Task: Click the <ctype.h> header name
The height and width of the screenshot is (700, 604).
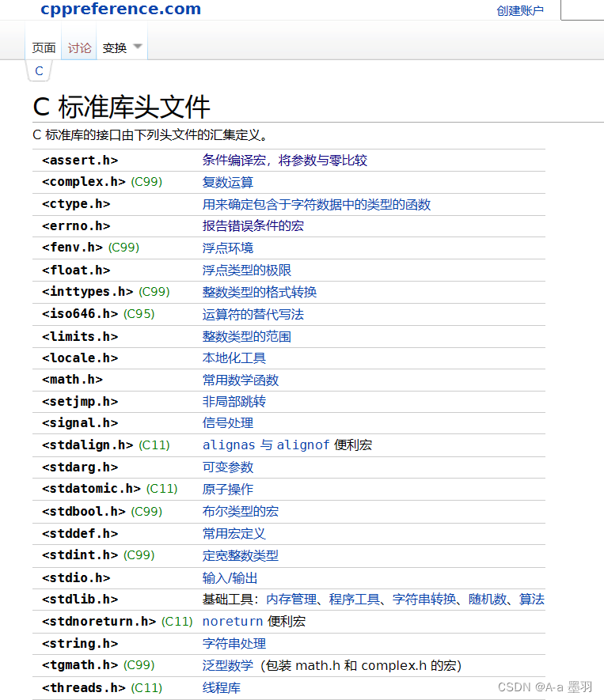Action: pyautogui.click(x=76, y=204)
